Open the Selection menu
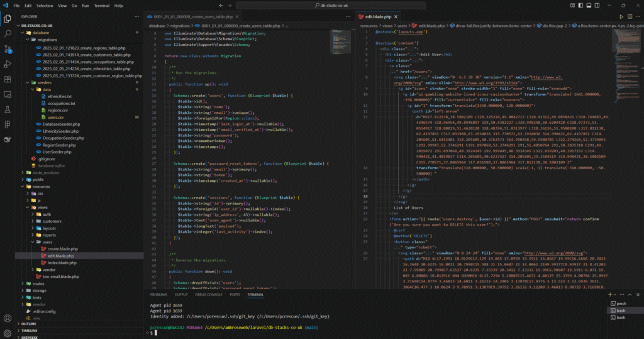 pos(45,5)
